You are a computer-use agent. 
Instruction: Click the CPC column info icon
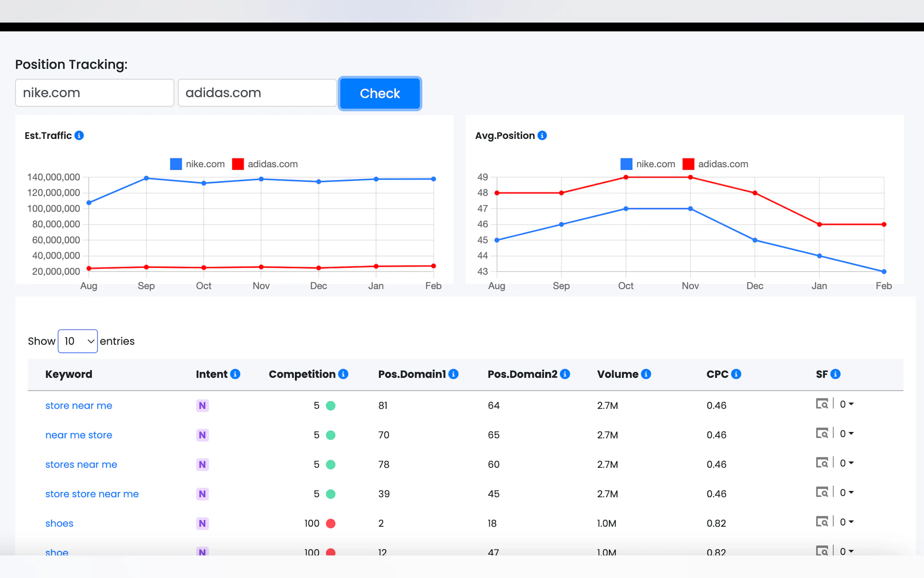coord(736,374)
